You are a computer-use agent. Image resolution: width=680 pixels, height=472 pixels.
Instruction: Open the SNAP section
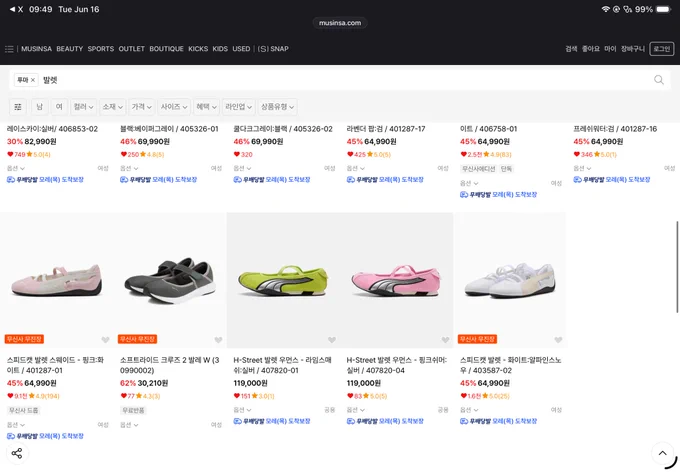click(273, 49)
